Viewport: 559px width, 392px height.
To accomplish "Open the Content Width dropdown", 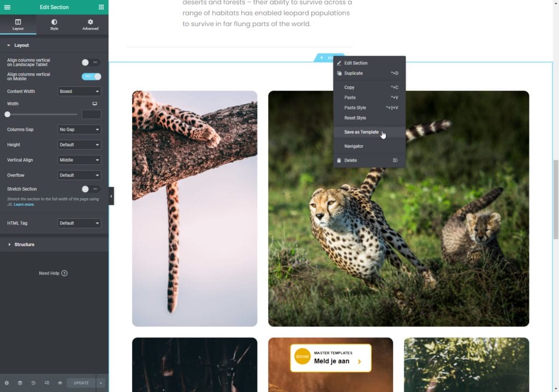I will (79, 91).
